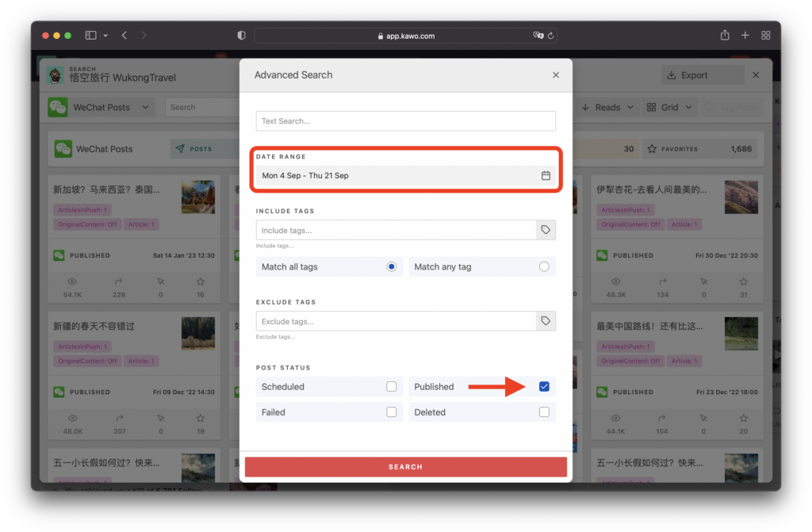Click the tag icon beside Include tags
The height and width of the screenshot is (532, 812).
546,230
